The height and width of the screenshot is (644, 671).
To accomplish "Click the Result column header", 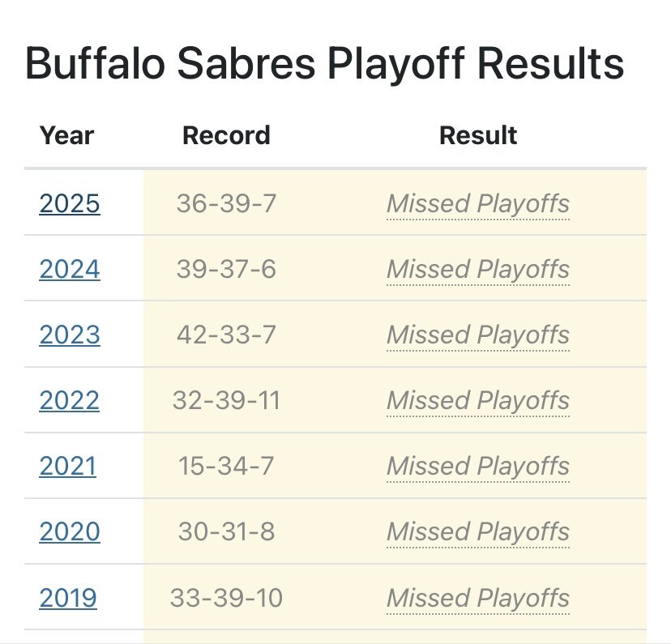I will click(478, 135).
